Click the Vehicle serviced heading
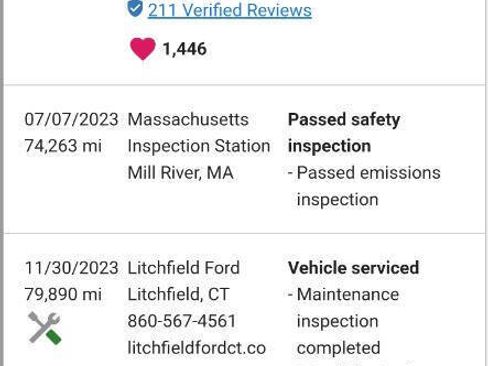488x366 pixels. (353, 268)
